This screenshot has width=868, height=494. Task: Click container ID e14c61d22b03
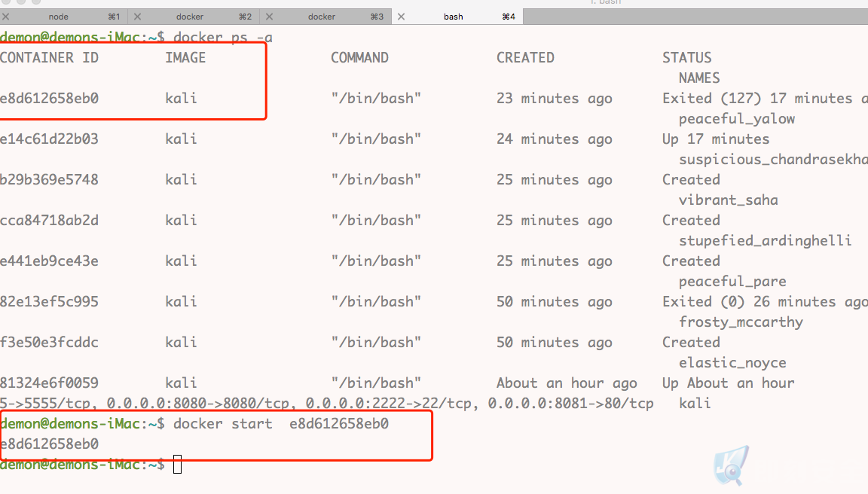click(x=49, y=139)
